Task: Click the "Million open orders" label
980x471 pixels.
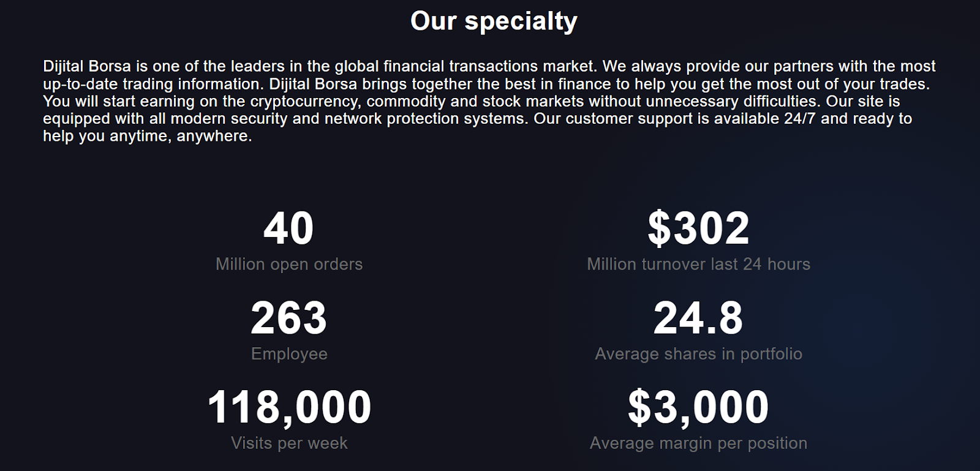Action: point(289,264)
